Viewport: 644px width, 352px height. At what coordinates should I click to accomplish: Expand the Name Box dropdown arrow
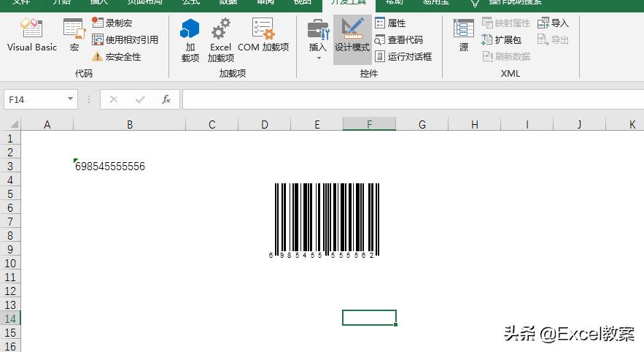click(70, 99)
